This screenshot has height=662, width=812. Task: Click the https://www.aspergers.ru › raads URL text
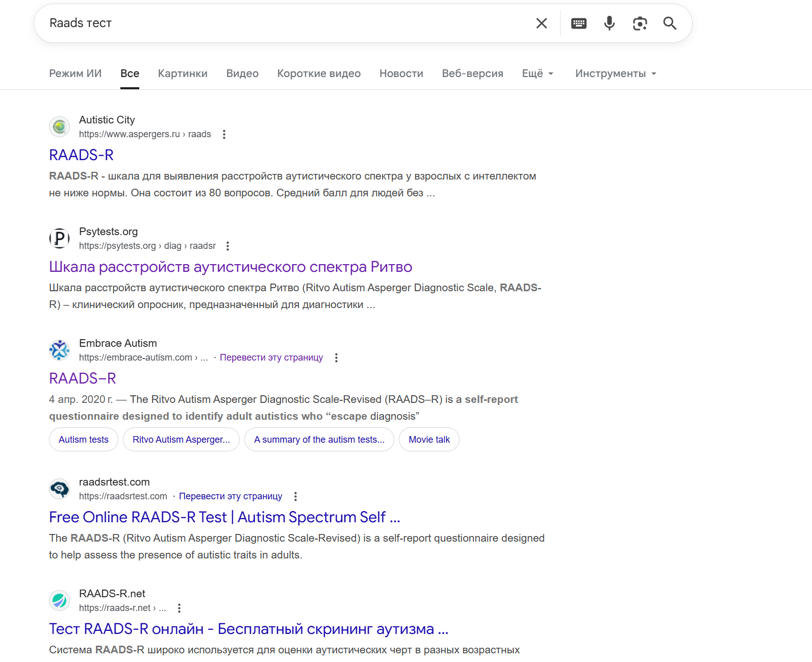tap(145, 134)
